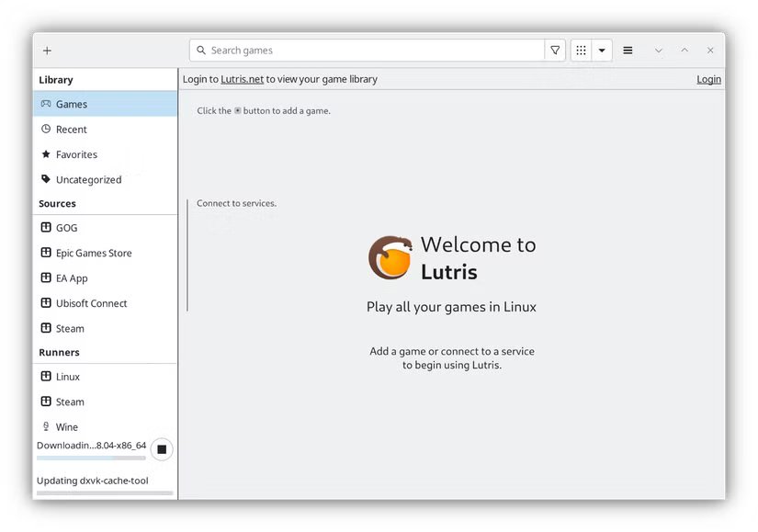Select the GOG label under Sources
Image resolution: width=758 pixels, height=532 pixels.
(67, 228)
